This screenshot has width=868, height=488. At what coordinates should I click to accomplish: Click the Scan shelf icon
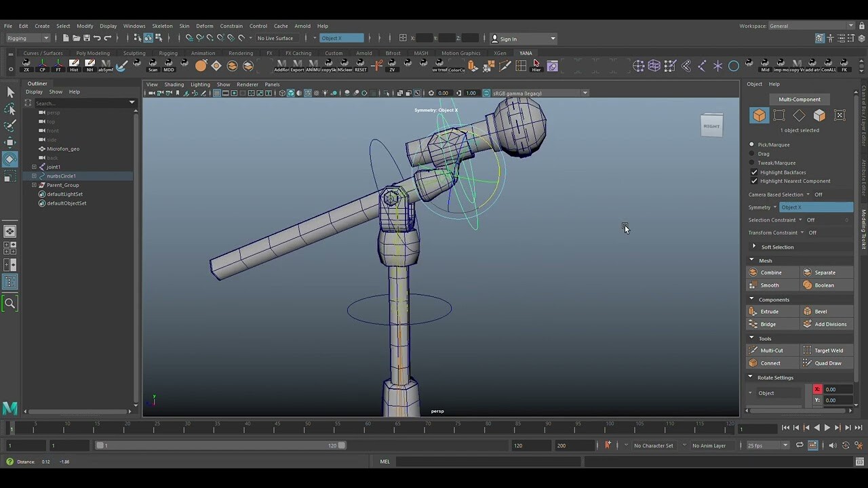[153, 65]
